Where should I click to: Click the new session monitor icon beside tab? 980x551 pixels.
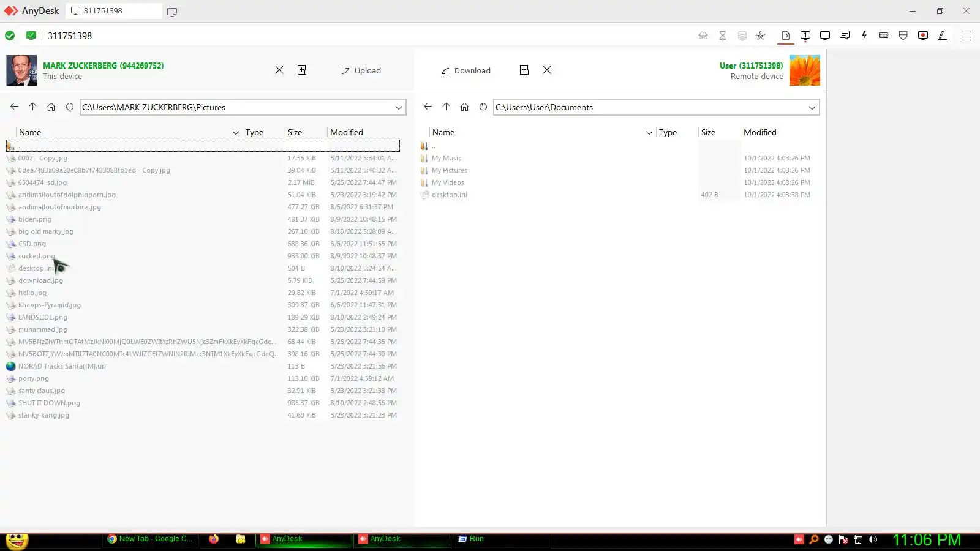click(172, 12)
